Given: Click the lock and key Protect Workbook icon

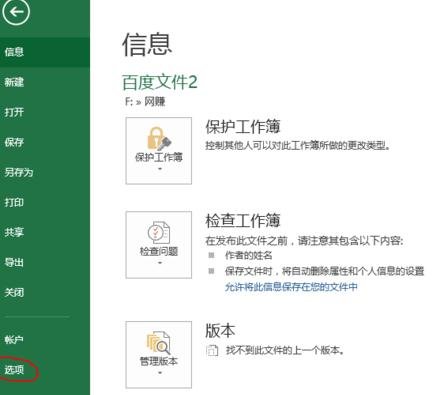Looking at the screenshot, I should [159, 138].
